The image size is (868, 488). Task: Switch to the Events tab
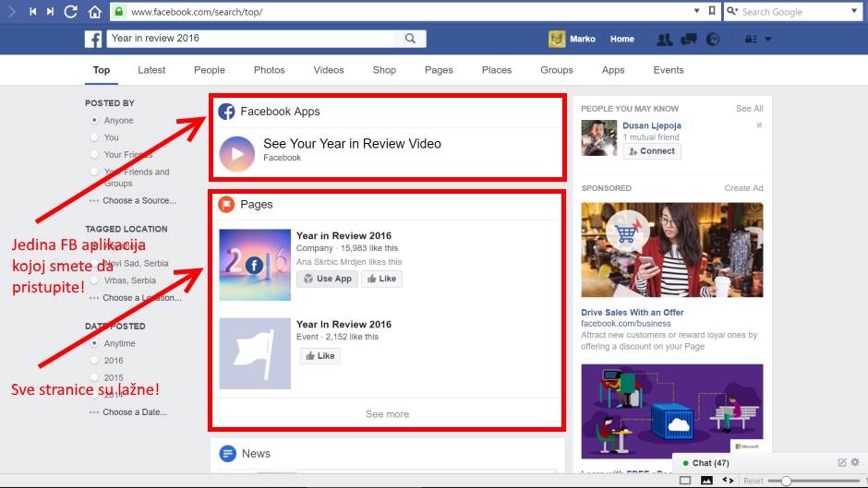click(669, 70)
